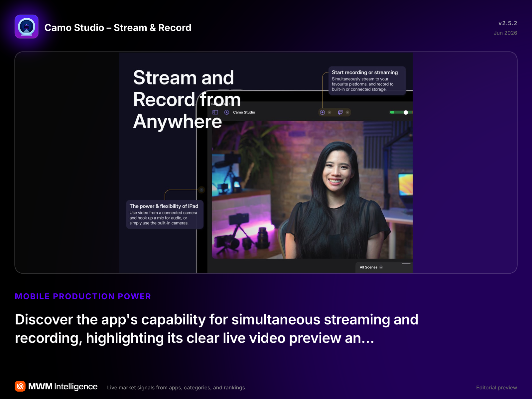532x399 pixels.
Task: Click the MWM Intelligence orange logo icon
Action: tap(20, 386)
